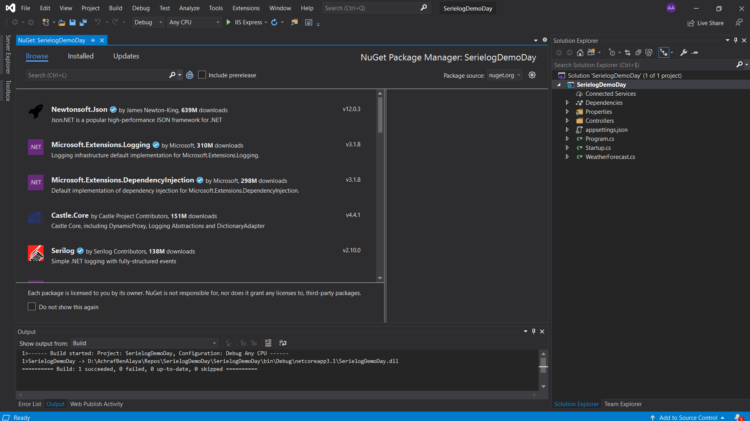Click the Find in Files icon
This screenshot has width=750, height=421.
[294, 22]
